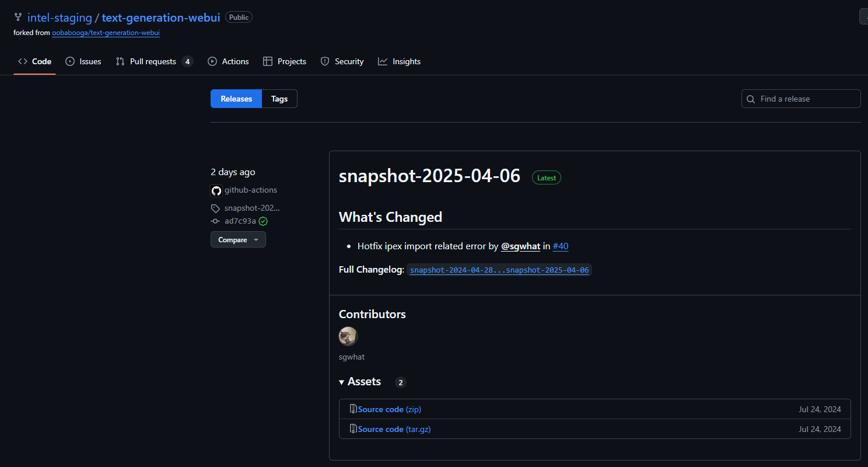Open pull request #40 link
This screenshot has width=868, height=467.
(x=561, y=246)
